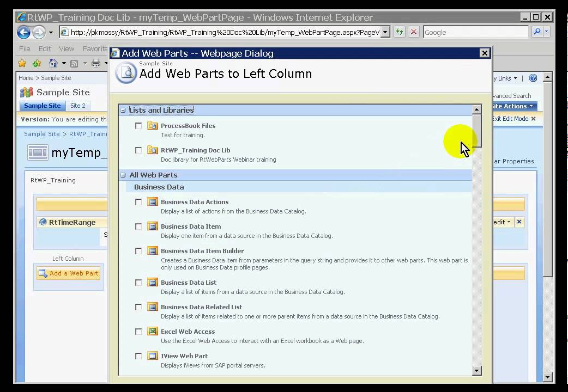Check the Business Data Actions checkbox

[138, 201]
